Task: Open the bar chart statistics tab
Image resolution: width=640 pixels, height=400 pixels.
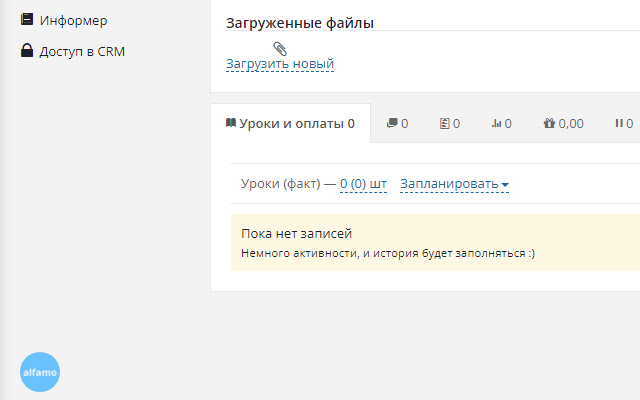Action: coord(501,124)
